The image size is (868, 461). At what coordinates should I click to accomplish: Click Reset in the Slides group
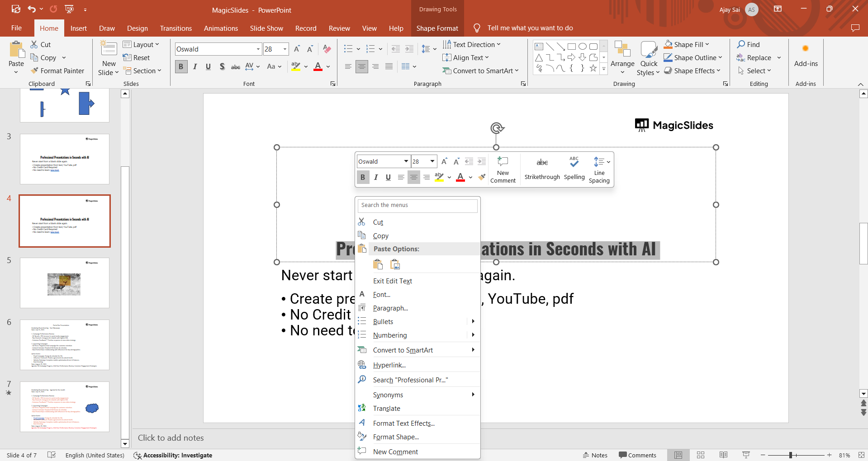136,57
